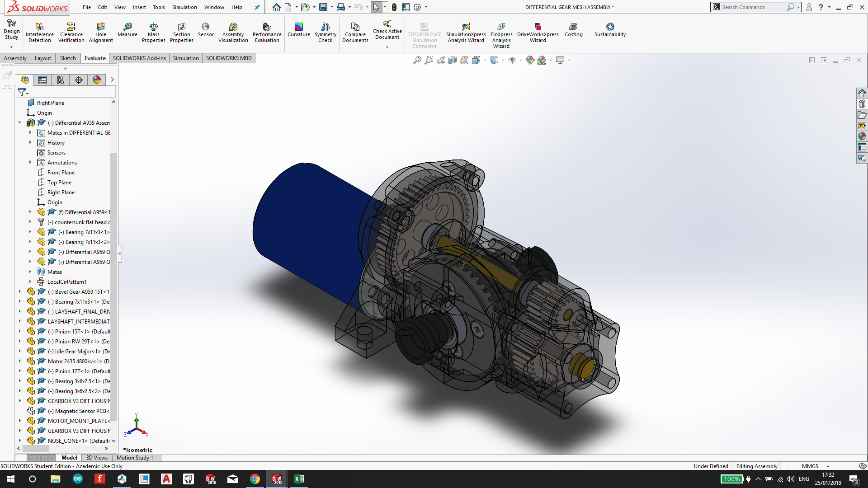Viewport: 868px width, 488px height.
Task: Click the feature tree filter box
Action: coord(66,92)
